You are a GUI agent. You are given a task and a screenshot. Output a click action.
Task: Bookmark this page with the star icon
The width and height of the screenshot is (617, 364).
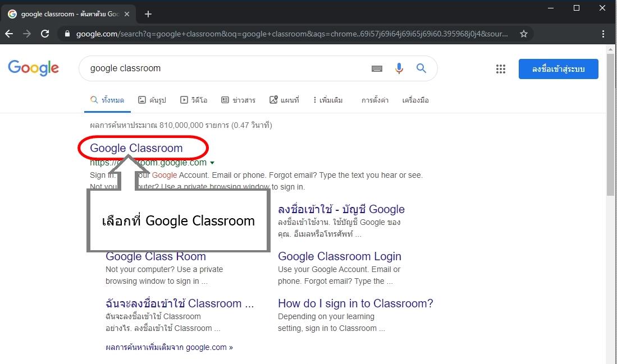tap(523, 34)
